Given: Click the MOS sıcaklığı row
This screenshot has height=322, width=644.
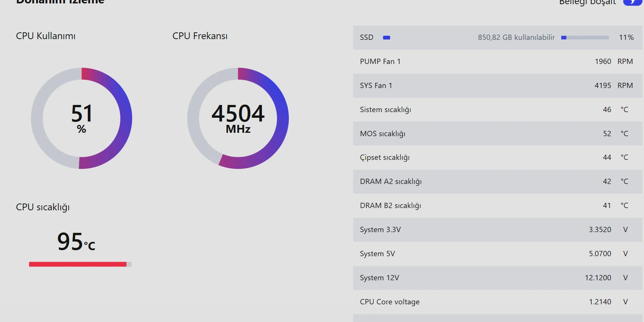Looking at the screenshot, I should coord(497,134).
